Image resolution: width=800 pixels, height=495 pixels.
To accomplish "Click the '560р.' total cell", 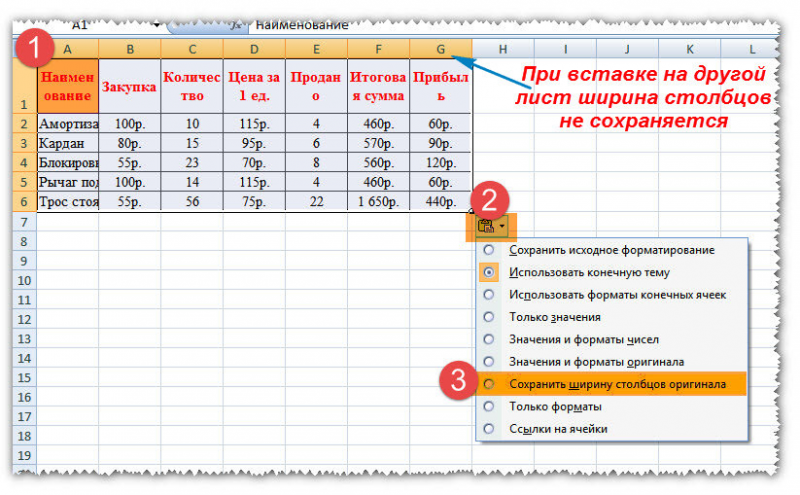I will click(x=378, y=163).
